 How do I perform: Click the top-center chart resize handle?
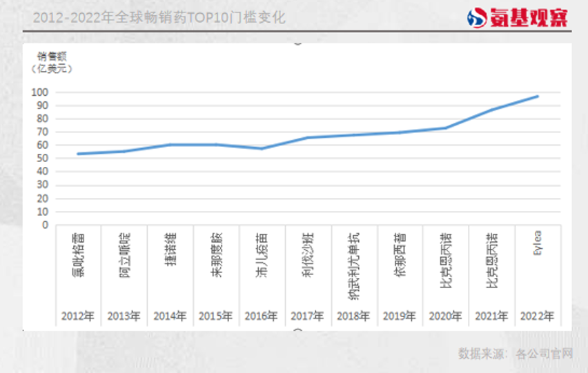(298, 41)
